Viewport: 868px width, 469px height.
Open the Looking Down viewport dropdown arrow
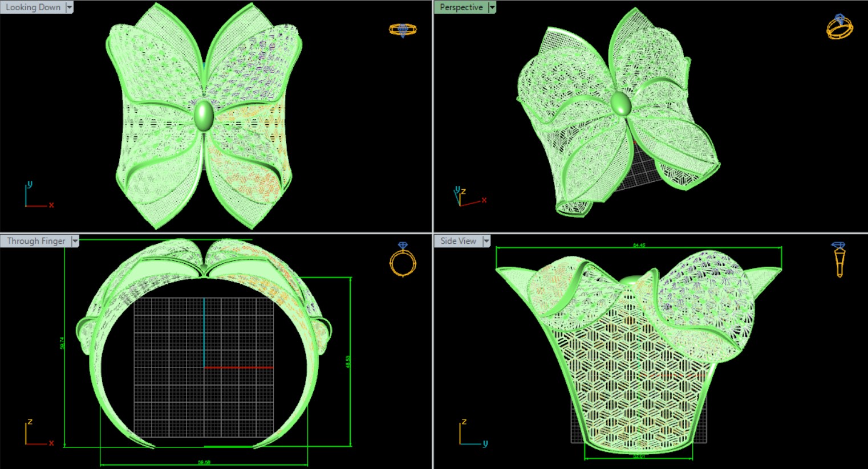point(70,7)
